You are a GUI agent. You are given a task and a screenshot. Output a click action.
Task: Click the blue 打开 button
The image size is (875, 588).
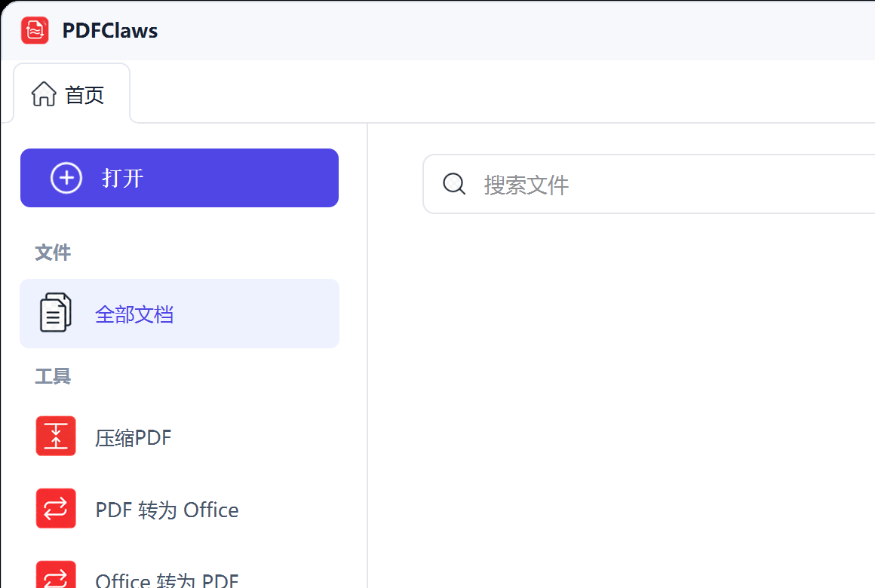pos(179,178)
